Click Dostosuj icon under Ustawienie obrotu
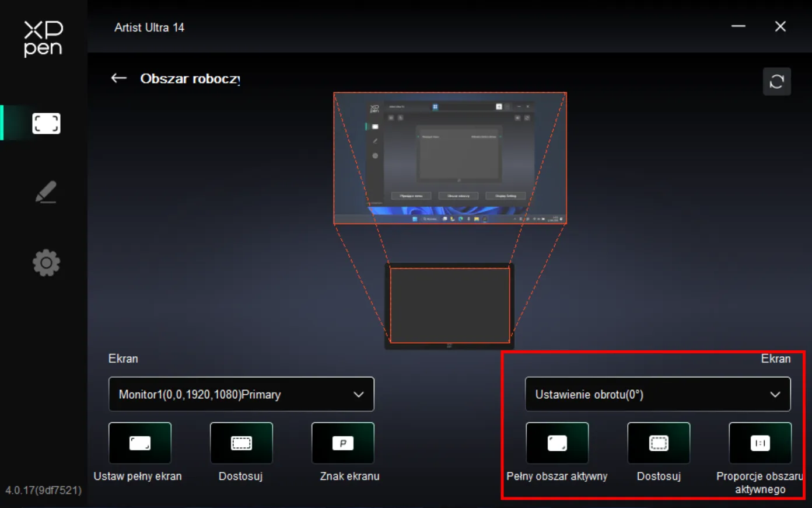Image resolution: width=812 pixels, height=508 pixels. [x=659, y=443]
